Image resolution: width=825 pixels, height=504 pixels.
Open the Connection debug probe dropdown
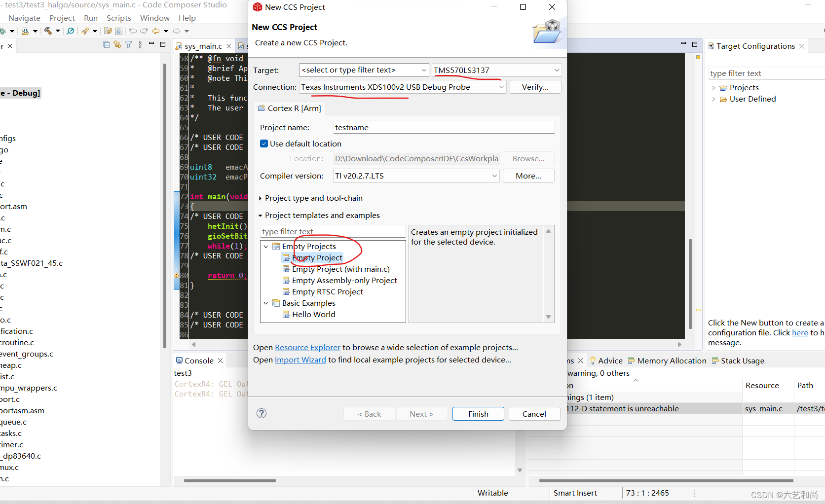501,87
